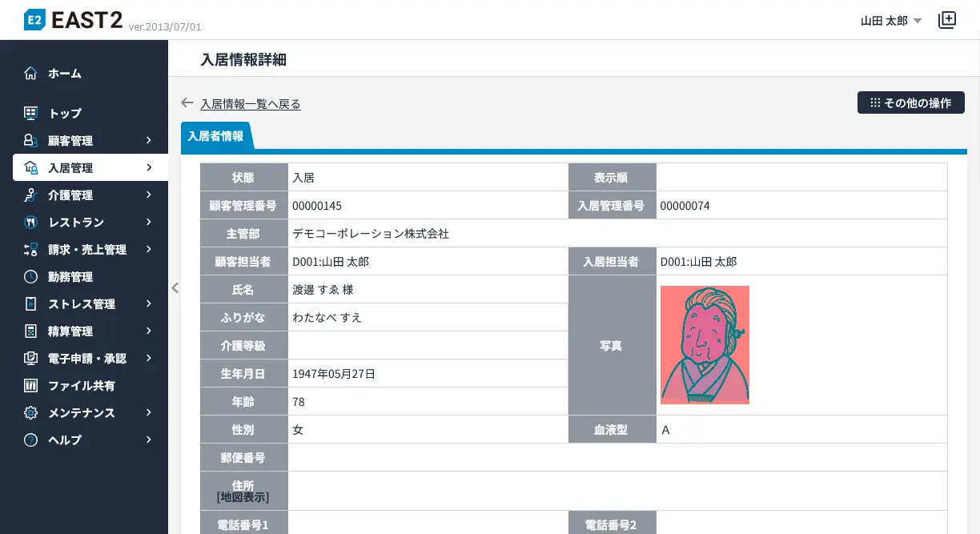Open ファイル共有 in the sidebar menu
Image resolution: width=980 pixels, height=534 pixels.
click(x=81, y=386)
